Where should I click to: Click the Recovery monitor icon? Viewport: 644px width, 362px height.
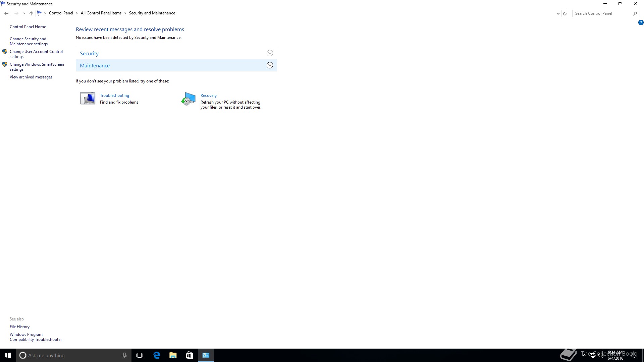pos(188,99)
